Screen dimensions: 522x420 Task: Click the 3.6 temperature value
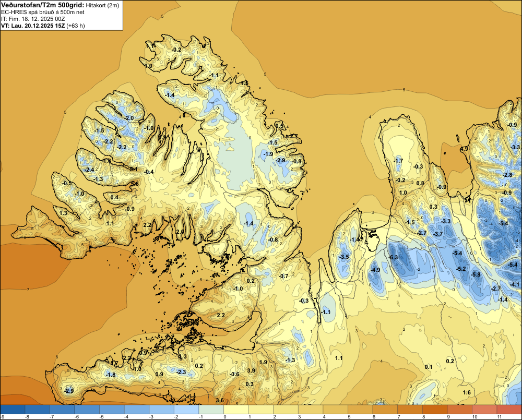220,400
